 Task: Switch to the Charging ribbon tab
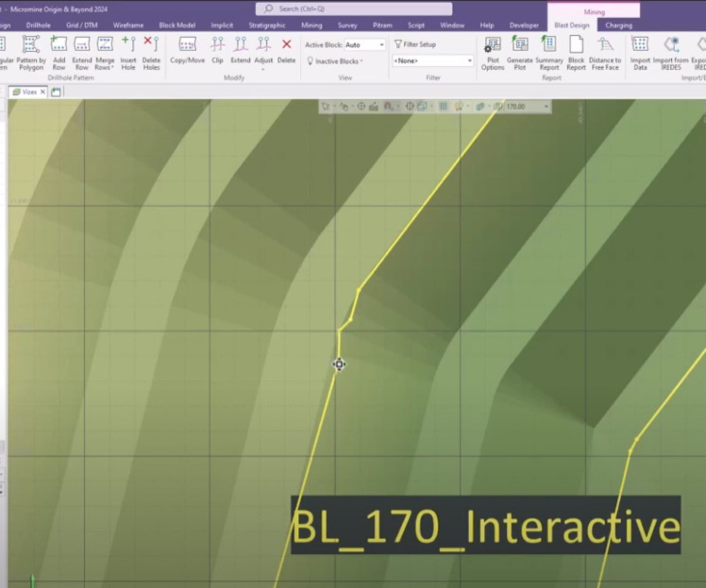tap(618, 25)
